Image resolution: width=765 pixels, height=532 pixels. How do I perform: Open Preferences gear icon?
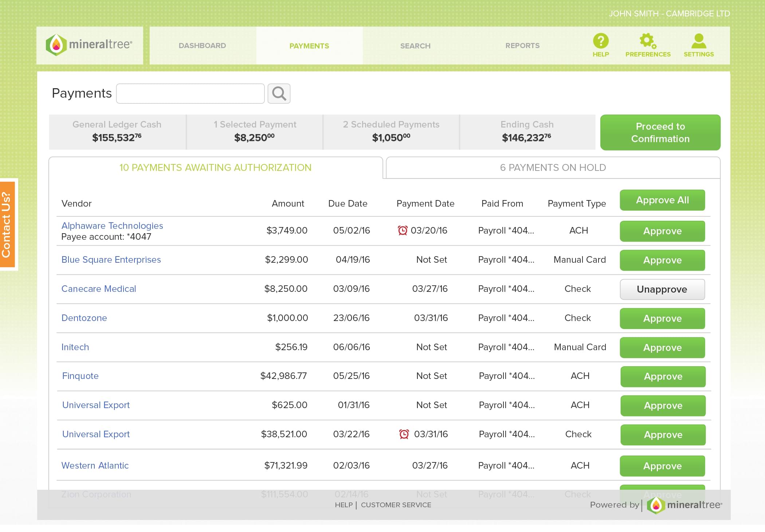click(x=648, y=41)
